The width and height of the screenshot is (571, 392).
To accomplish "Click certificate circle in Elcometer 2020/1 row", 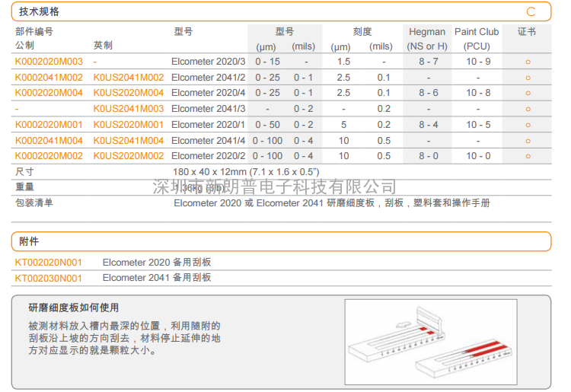I will click(528, 125).
